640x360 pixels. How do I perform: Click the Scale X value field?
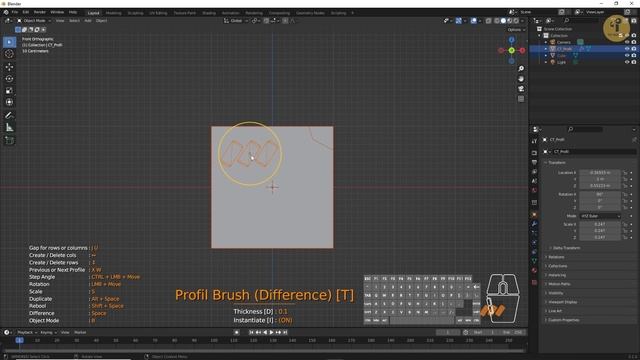[x=600, y=224]
